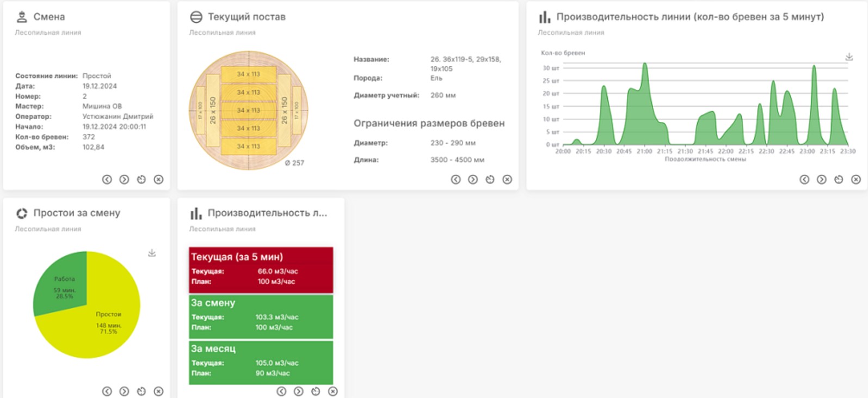Download the Простои за смену pie chart
Viewport: 868px width, 398px height.
(x=152, y=253)
